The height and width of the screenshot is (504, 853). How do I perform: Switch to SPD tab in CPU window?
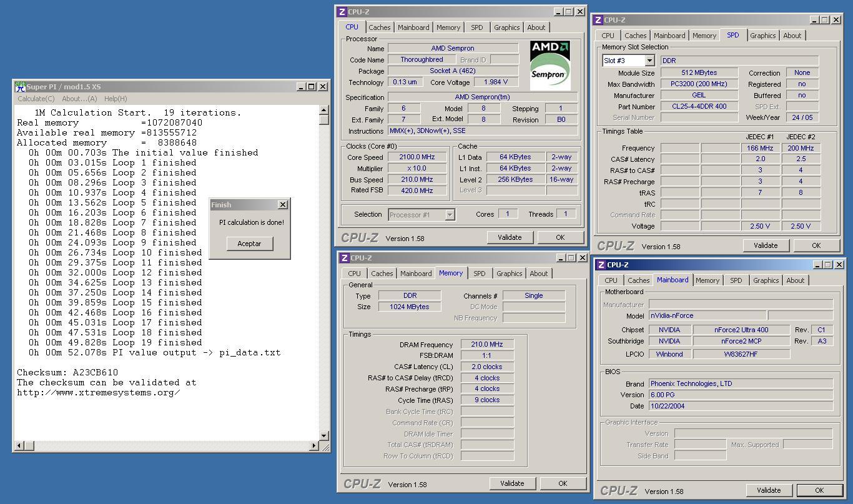pyautogui.click(x=477, y=27)
